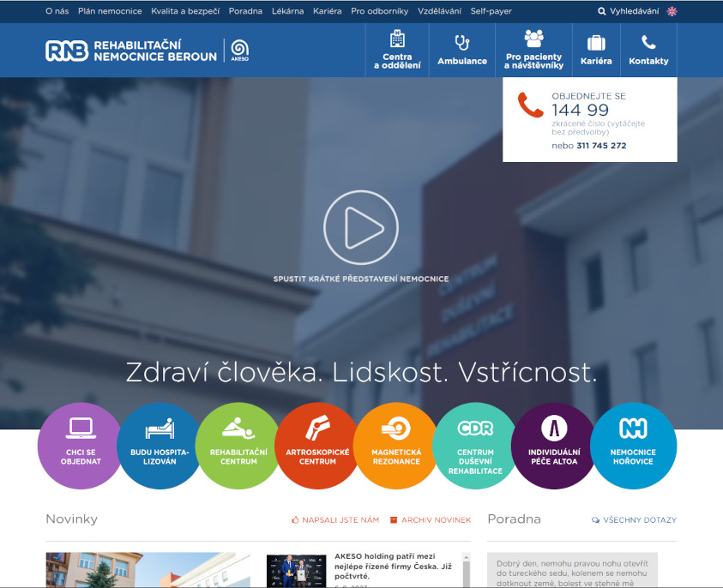Image resolution: width=723 pixels, height=588 pixels.
Task: Open the blue Budu hospitalizován circle
Action: pos(160,446)
